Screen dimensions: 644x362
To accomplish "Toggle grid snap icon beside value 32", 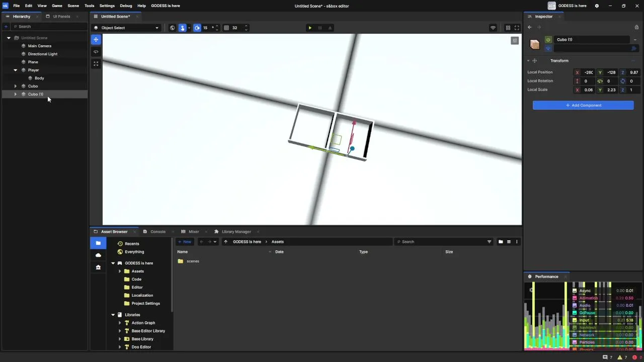I will coord(226,28).
